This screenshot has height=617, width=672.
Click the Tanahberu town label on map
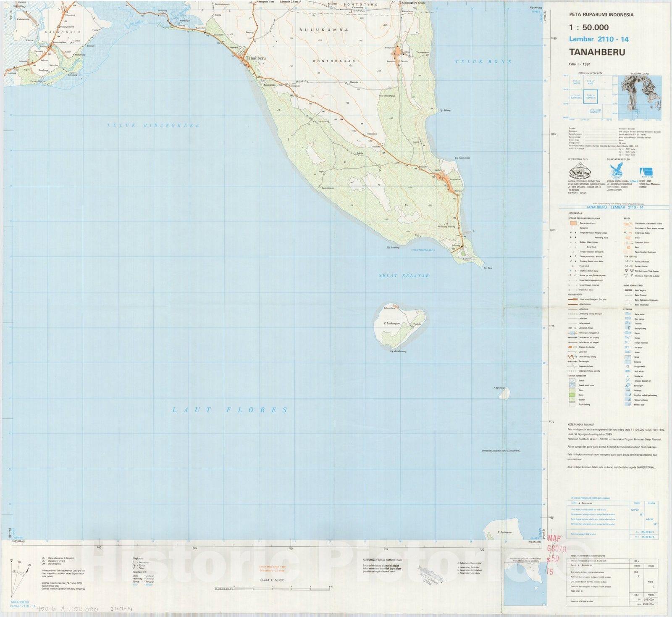[256, 58]
